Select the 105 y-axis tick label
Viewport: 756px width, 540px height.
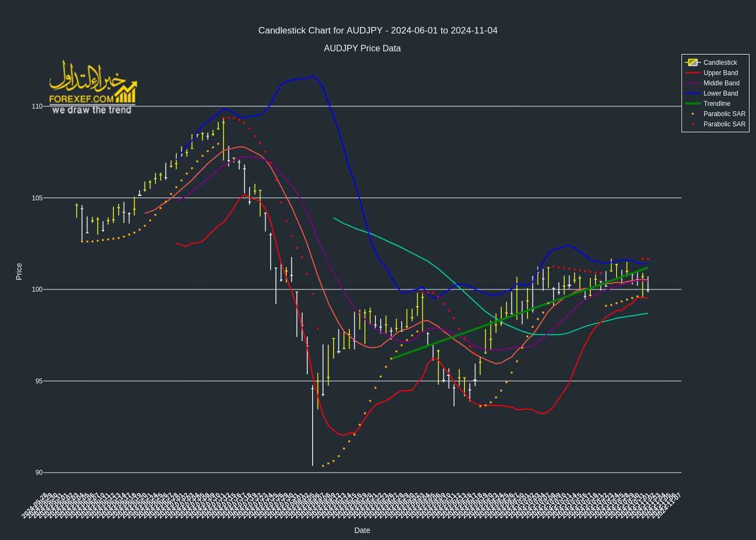coord(37,198)
